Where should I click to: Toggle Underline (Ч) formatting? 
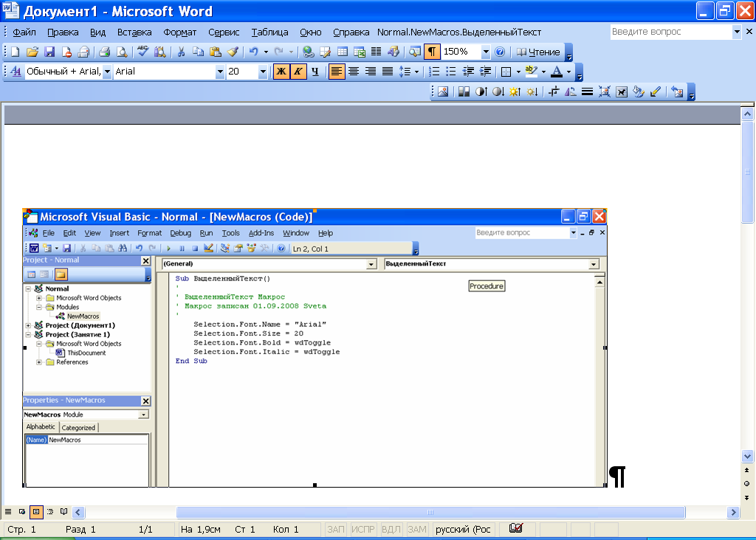[315, 72]
